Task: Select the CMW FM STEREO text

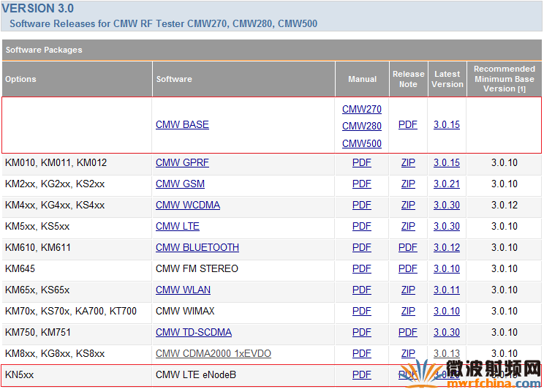Action: pos(197,268)
